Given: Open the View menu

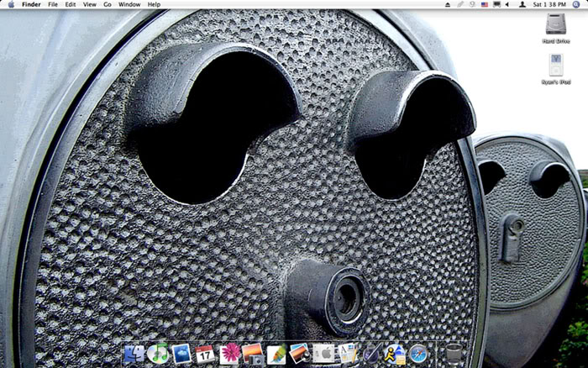Looking at the screenshot, I should (x=90, y=4).
